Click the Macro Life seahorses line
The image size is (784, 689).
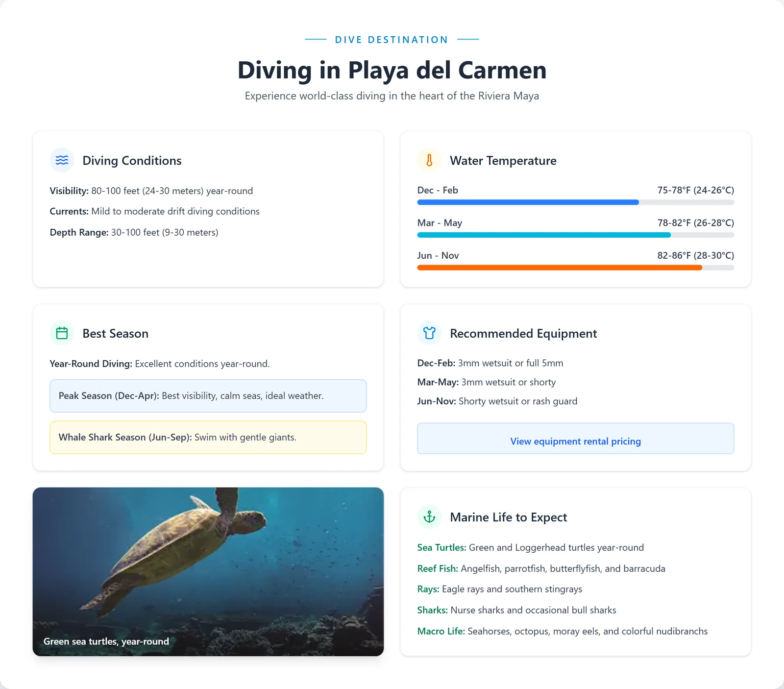[563, 631]
